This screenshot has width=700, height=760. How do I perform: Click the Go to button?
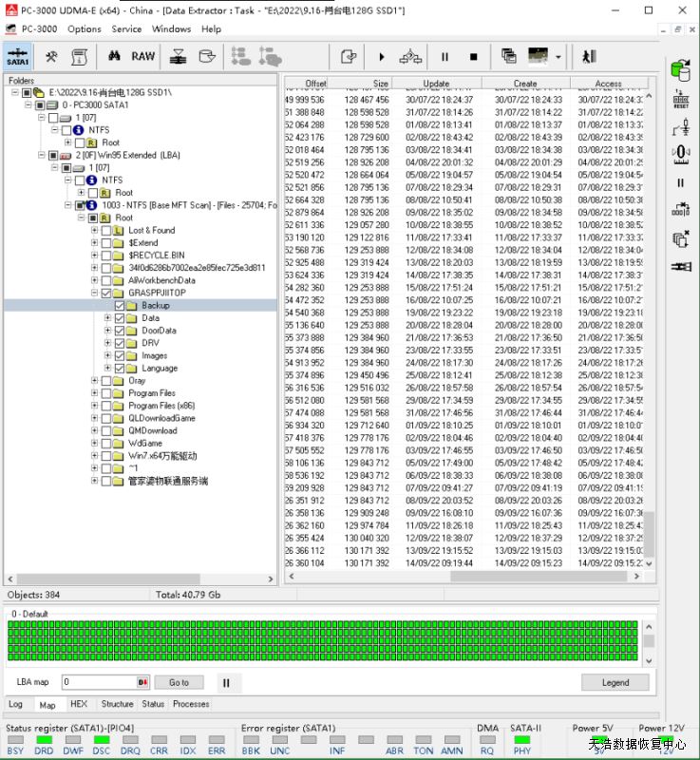coord(179,682)
